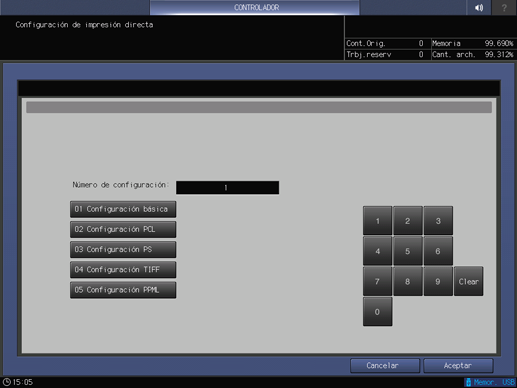
Task: Clear the entered number with Clear key
Action: (468, 281)
